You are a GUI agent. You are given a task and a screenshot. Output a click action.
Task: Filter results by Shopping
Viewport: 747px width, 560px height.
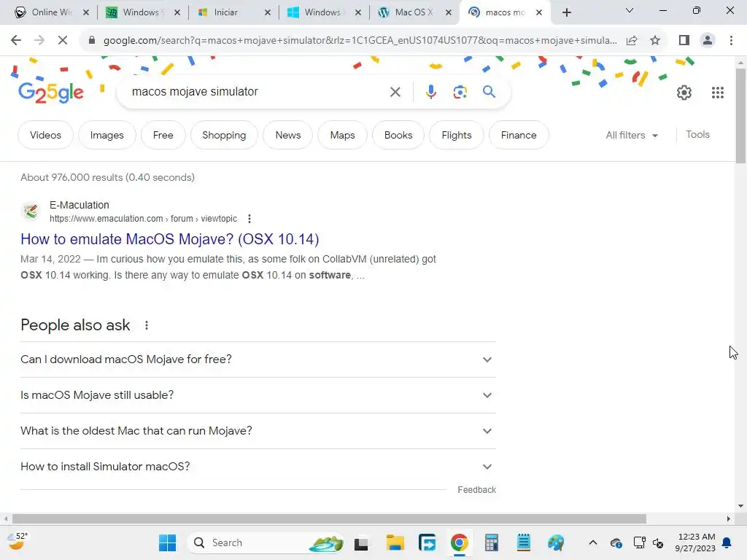[224, 135]
